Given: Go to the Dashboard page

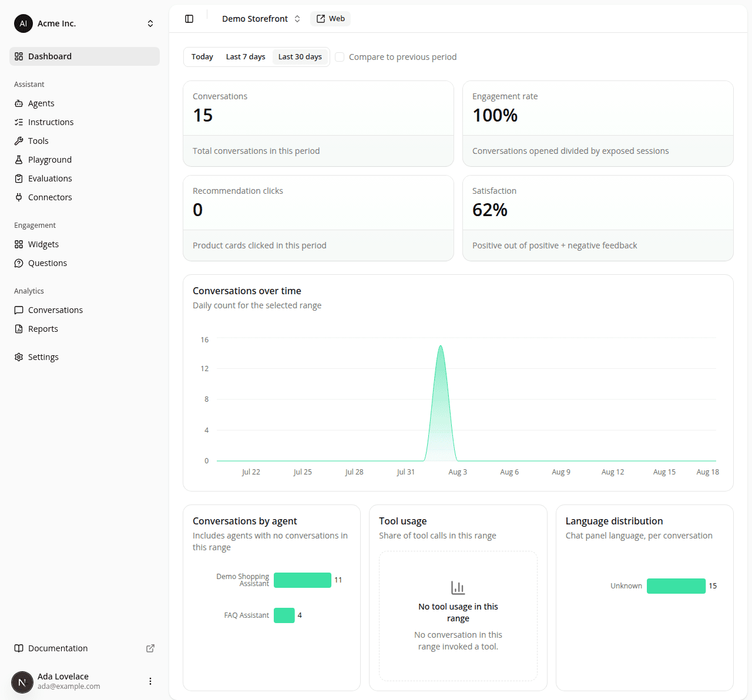Looking at the screenshot, I should pos(85,56).
